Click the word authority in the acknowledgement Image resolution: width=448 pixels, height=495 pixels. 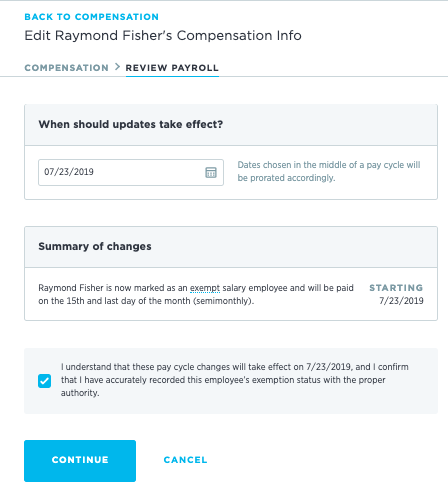pyautogui.click(x=80, y=393)
